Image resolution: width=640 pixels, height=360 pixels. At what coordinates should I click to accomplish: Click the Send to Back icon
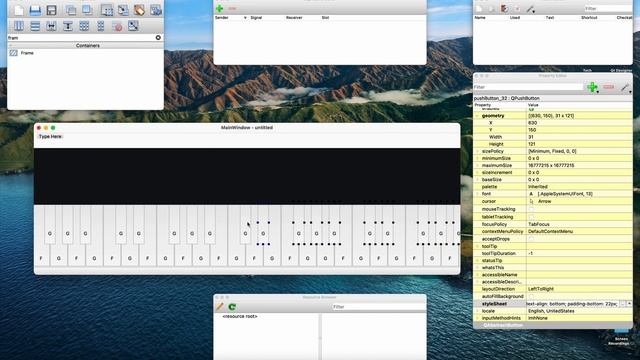click(71, 10)
